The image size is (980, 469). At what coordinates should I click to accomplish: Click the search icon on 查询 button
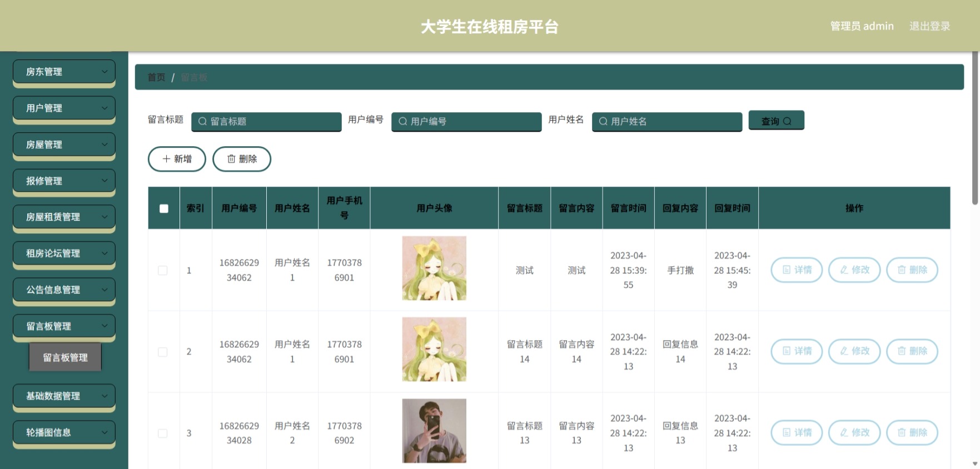pyautogui.click(x=787, y=121)
